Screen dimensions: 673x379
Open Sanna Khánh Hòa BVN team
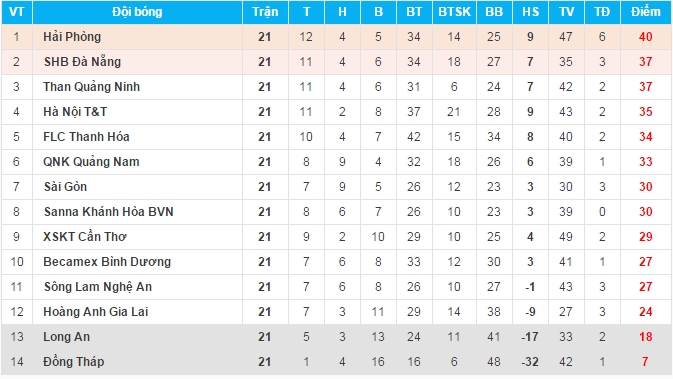pos(109,212)
